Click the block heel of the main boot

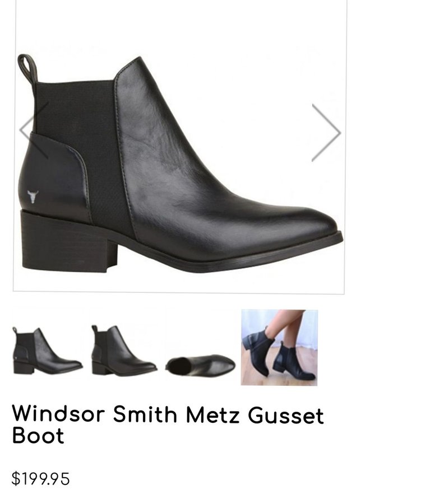pyautogui.click(x=68, y=241)
